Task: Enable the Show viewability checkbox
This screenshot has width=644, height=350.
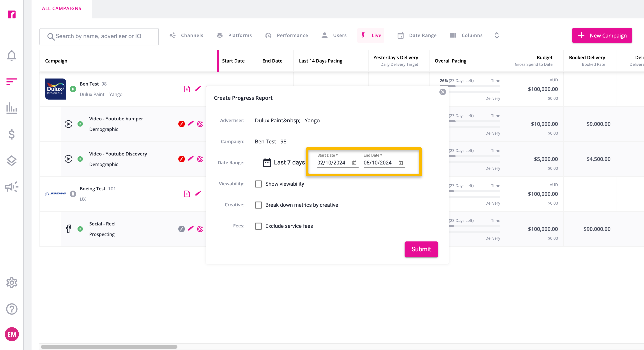Action: tap(258, 184)
